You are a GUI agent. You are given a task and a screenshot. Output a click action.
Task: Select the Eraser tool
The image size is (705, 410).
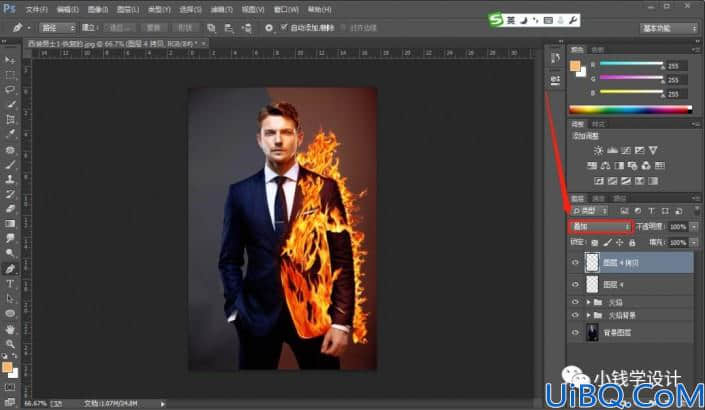pyautogui.click(x=10, y=209)
